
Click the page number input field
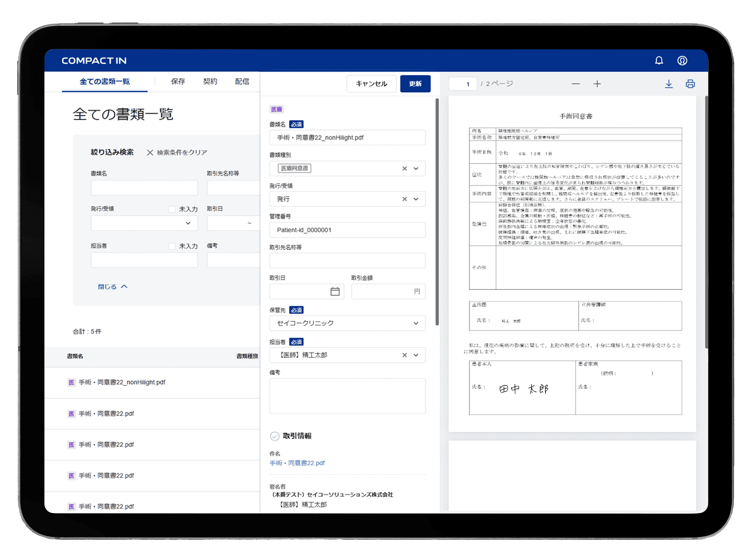463,84
